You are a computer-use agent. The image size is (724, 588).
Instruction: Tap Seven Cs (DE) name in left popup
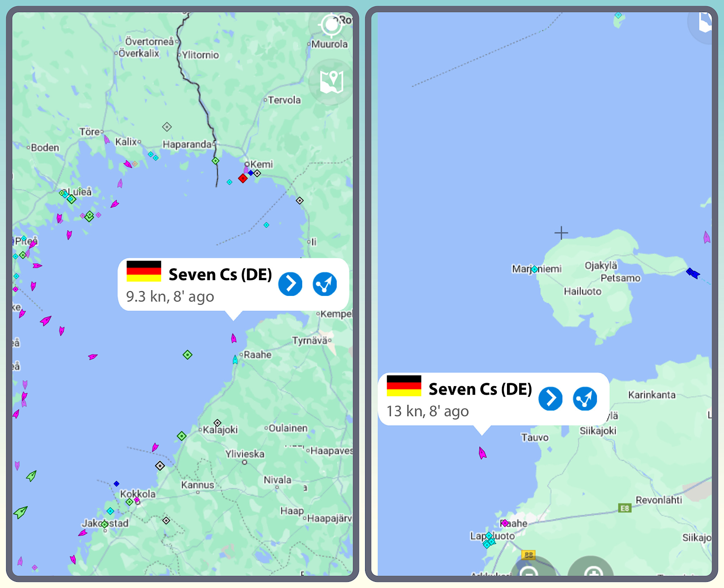coord(220,275)
